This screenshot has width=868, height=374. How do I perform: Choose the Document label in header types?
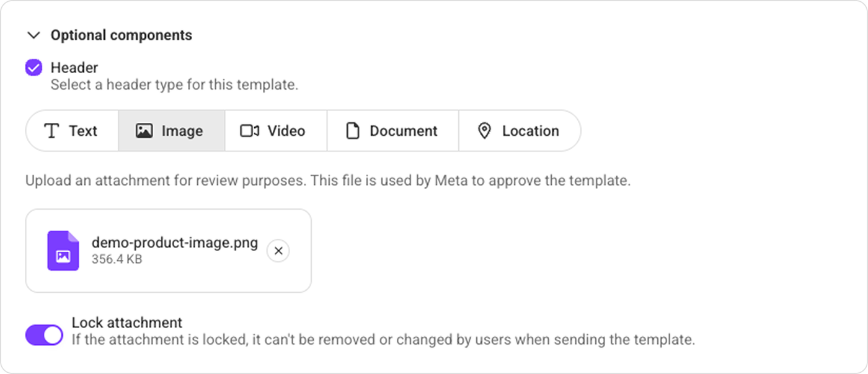(x=404, y=131)
